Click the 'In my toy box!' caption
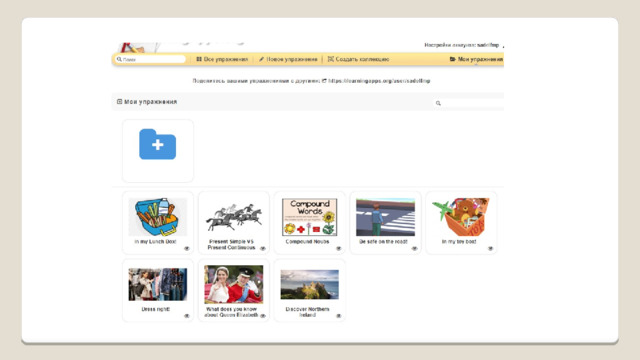Viewport: 640px width, 360px height. tap(459, 242)
